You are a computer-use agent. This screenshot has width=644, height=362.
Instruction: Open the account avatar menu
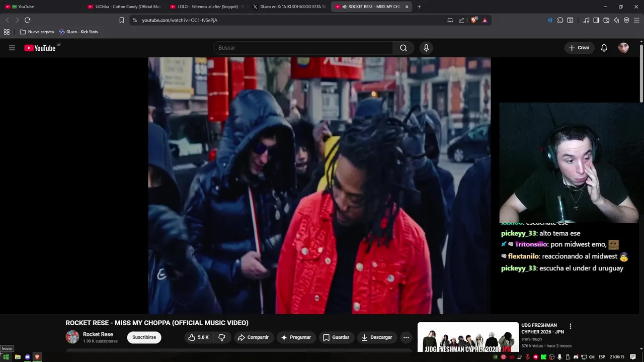point(623,48)
